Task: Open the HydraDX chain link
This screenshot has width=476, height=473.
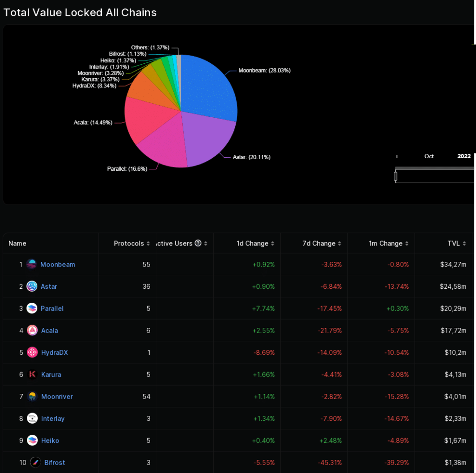Action: 55,353
